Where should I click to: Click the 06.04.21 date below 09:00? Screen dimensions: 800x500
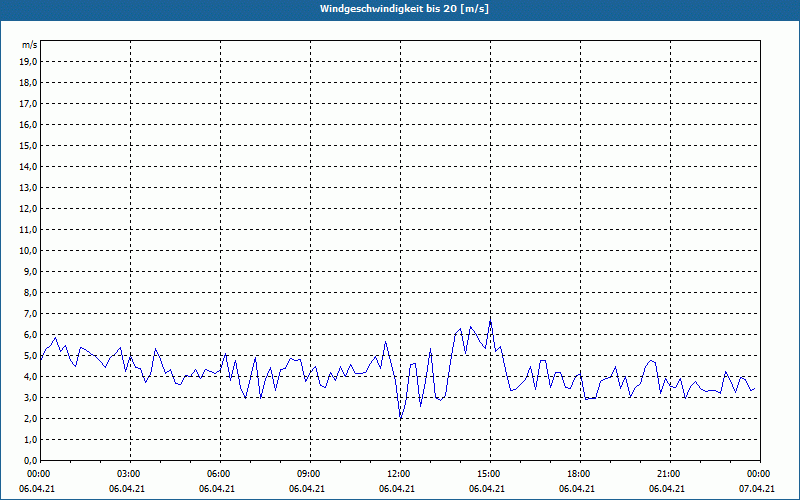307,489
